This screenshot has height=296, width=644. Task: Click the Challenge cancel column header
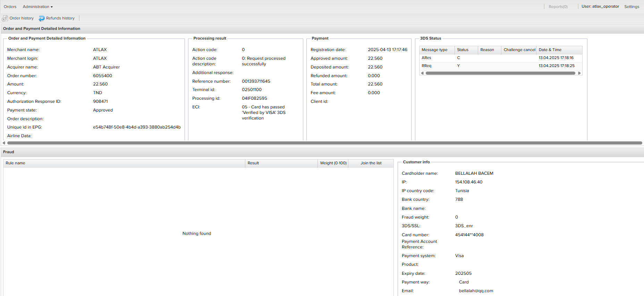tap(519, 50)
